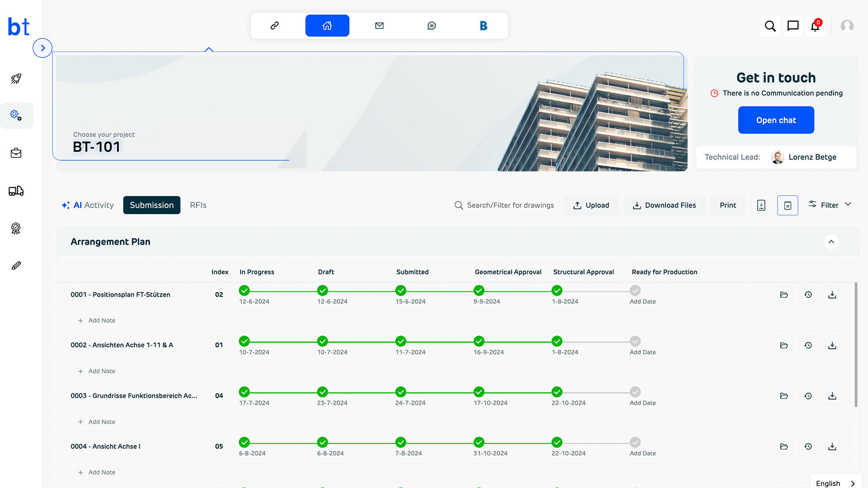
Task: Open the delivery truck sidebar icon
Action: pos(16,191)
